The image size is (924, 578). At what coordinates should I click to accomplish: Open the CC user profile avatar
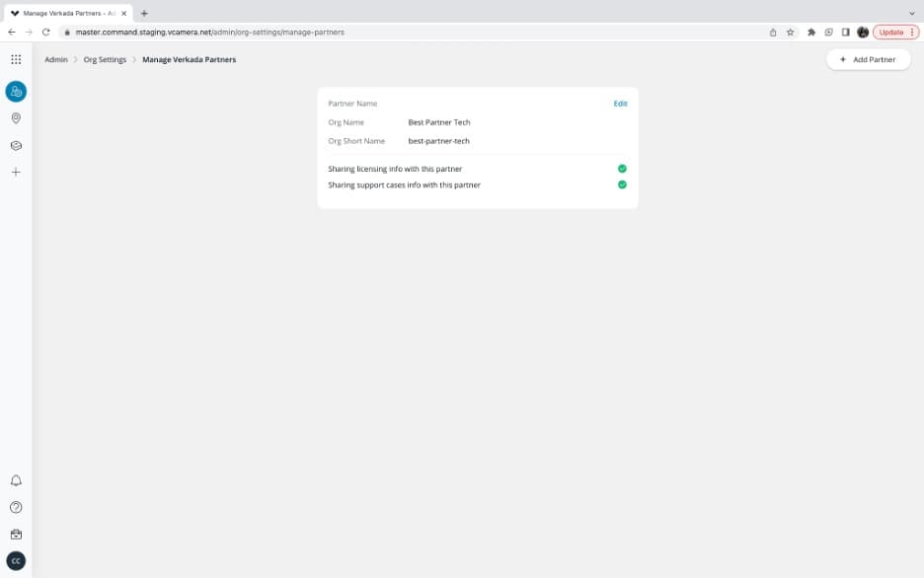(16, 561)
